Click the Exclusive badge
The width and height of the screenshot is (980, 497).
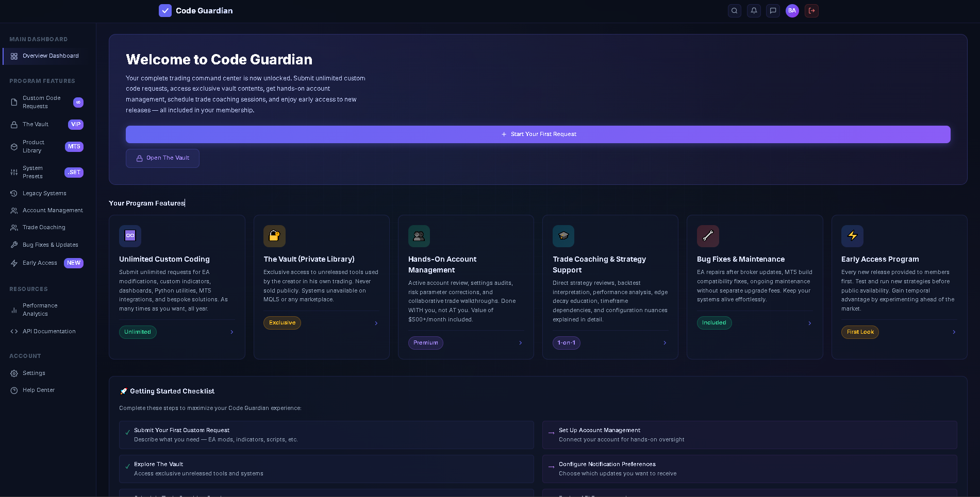(x=283, y=323)
